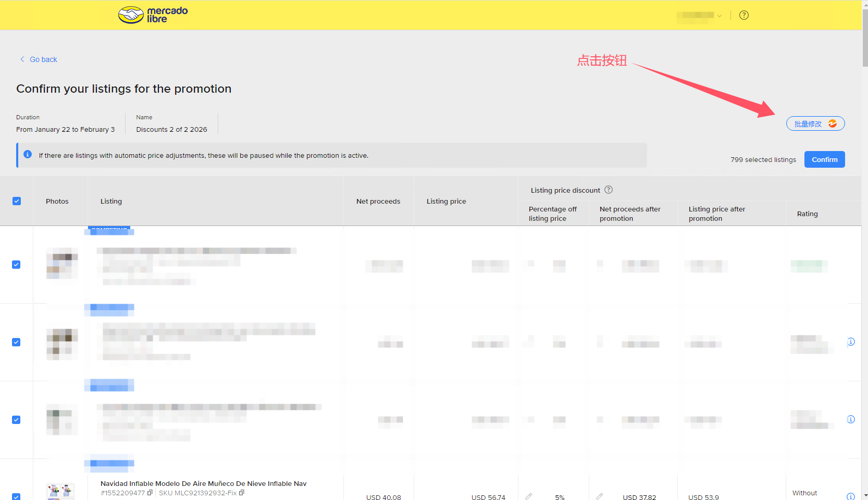Viewport: 868px width, 500px height.
Task: Click the Listing price column header
Action: point(446,201)
